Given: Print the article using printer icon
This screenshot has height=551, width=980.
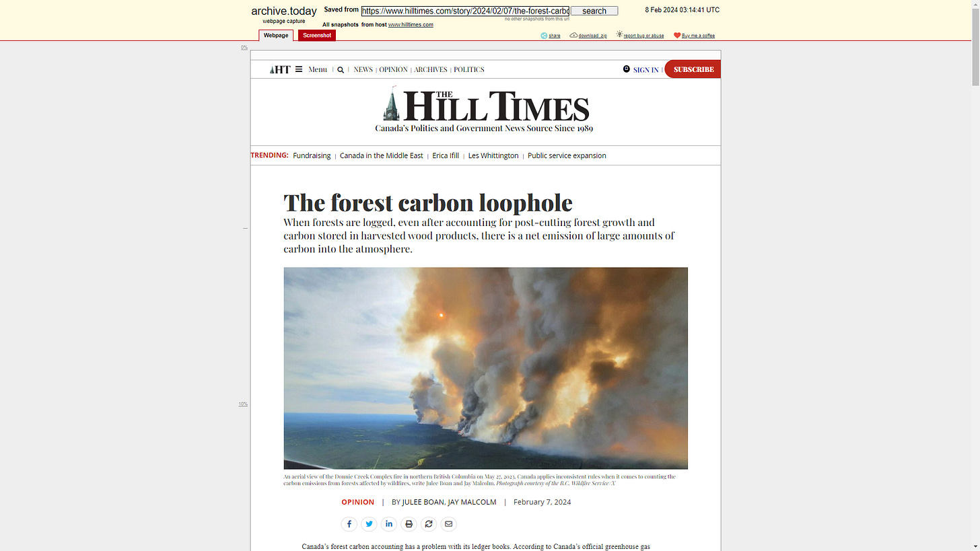Looking at the screenshot, I should click(409, 524).
